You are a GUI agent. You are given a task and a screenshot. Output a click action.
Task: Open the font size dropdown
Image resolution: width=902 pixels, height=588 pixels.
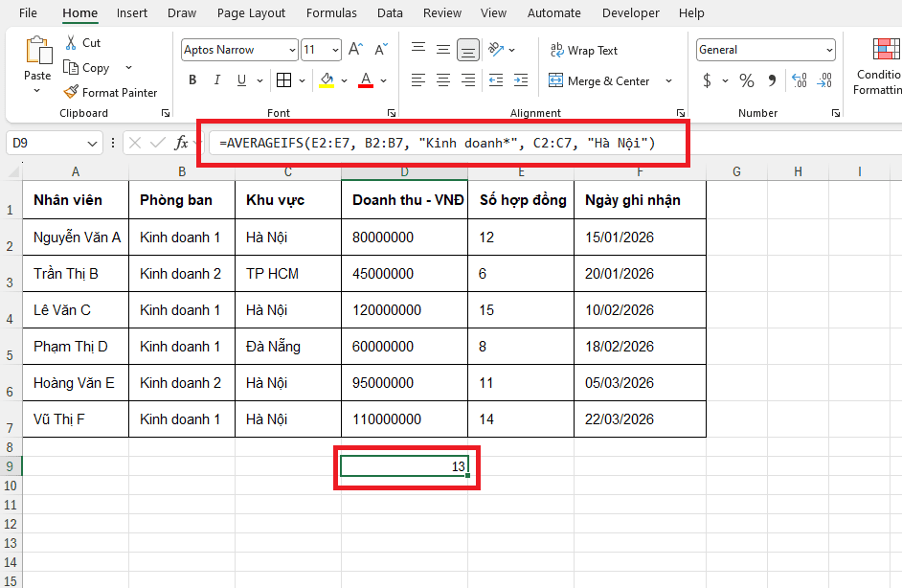click(335, 50)
